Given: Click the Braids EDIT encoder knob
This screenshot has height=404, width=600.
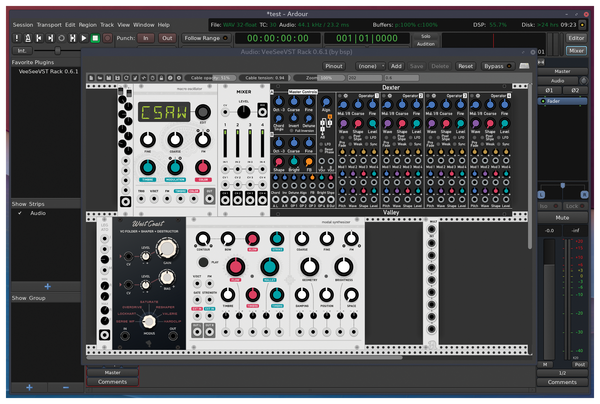Looking at the screenshot, I should click(203, 112).
